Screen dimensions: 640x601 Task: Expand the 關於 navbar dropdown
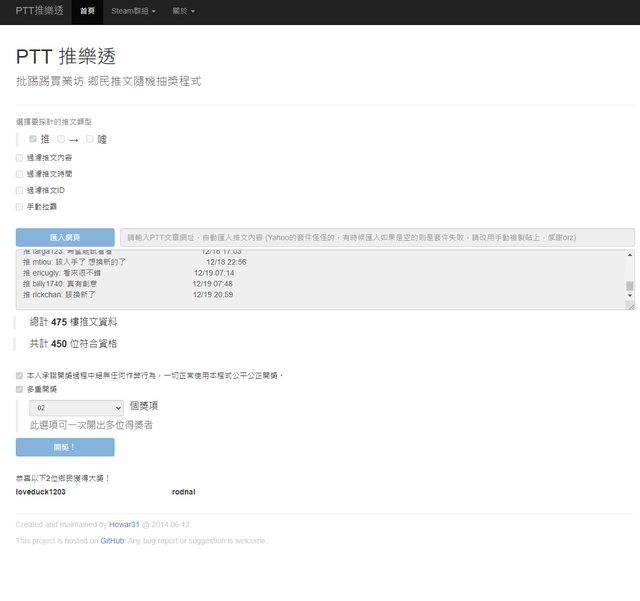coord(183,11)
